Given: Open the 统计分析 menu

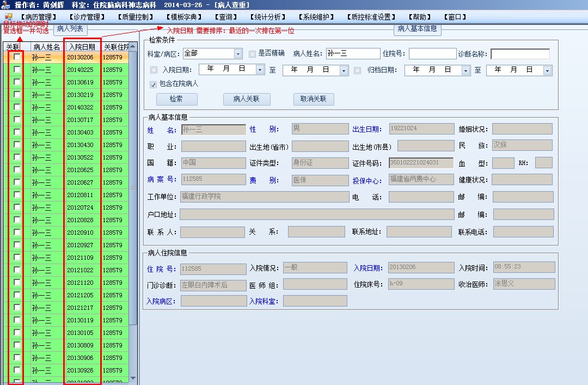Looking at the screenshot, I should (x=268, y=17).
